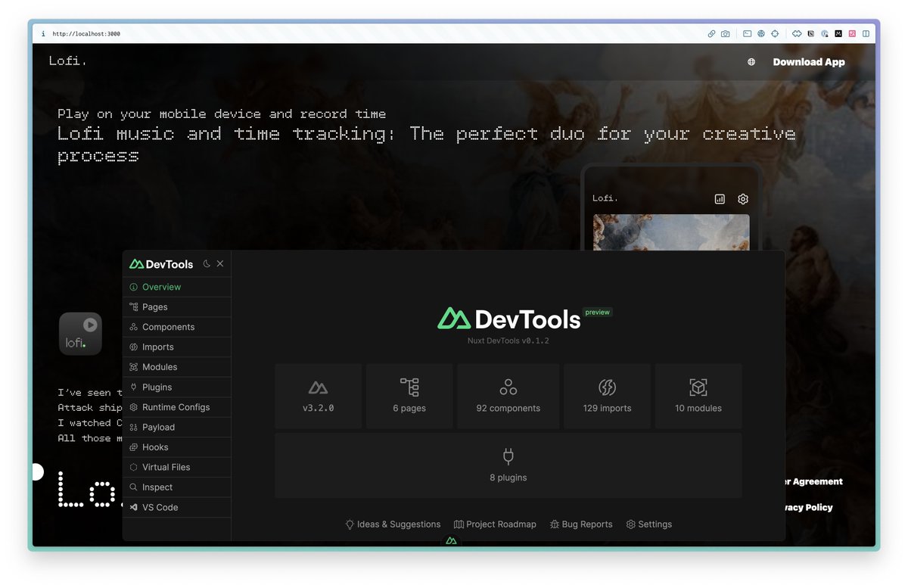Open the VS Code sidebar item
Viewport: 908px width, 588px height.
coord(177,508)
